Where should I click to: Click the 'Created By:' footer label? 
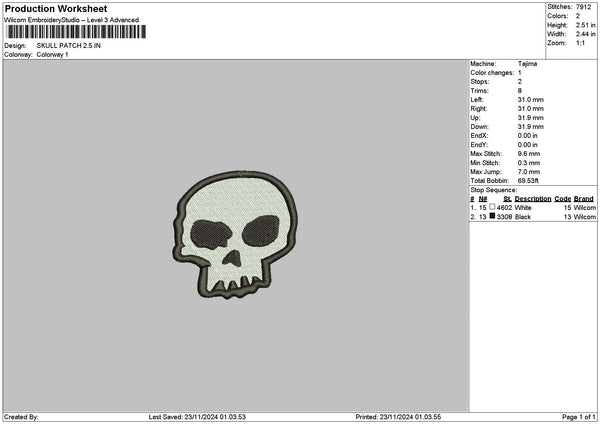[x=21, y=417]
